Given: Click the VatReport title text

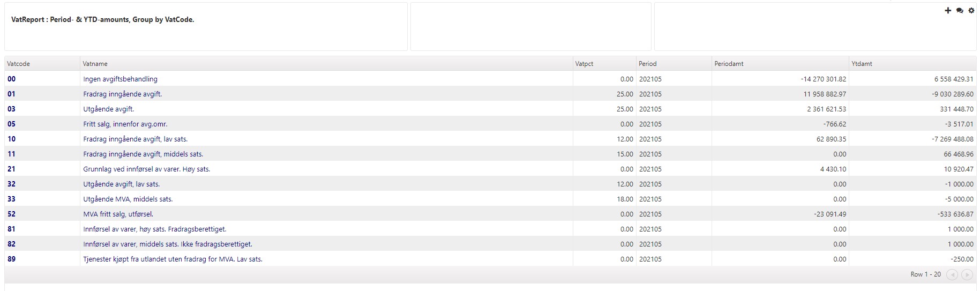Looking at the screenshot, I should pos(102,20).
